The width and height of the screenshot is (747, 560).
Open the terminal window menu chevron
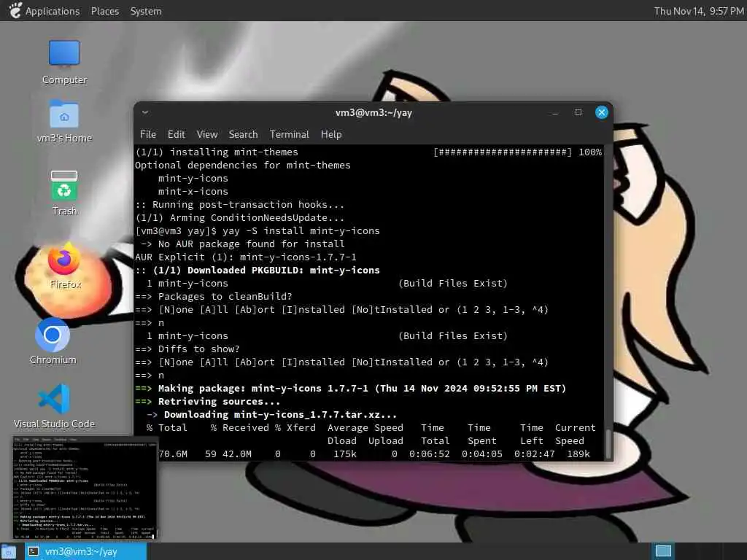(x=145, y=112)
